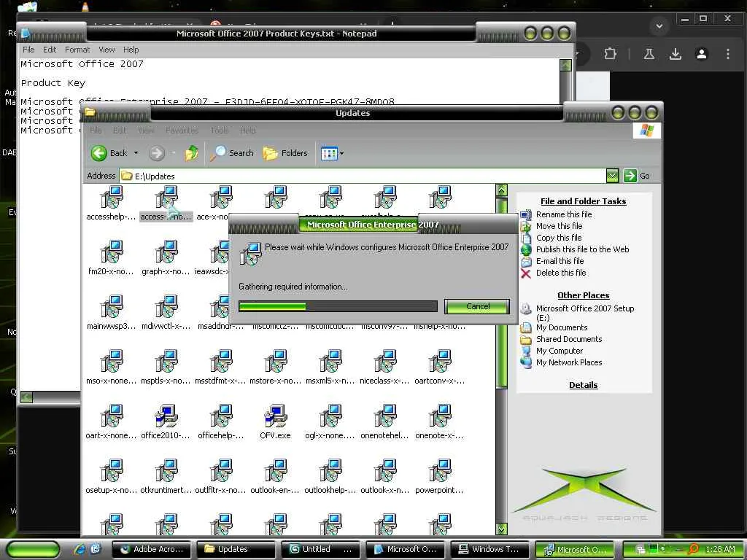This screenshot has width=747, height=560.
Task: Click E-mail this file task link
Action: tap(560, 261)
